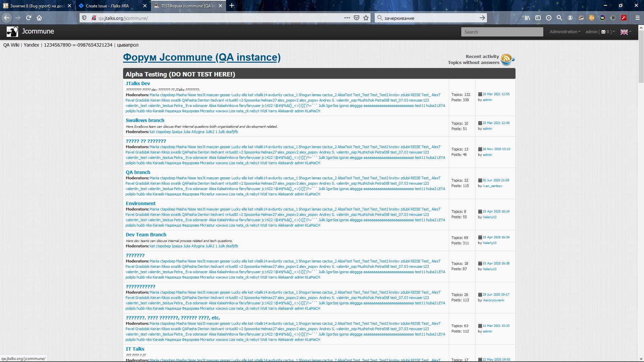Open the VK extension icon
The width and height of the screenshot is (644, 362).
coord(602,18)
